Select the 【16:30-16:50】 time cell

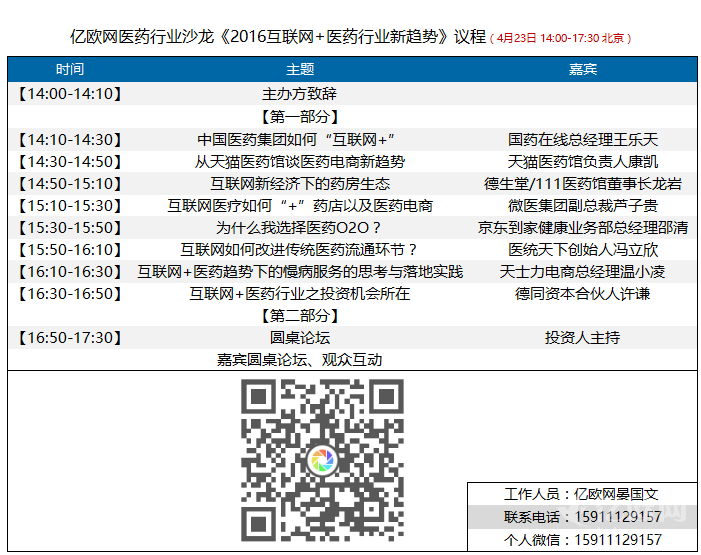point(70,294)
